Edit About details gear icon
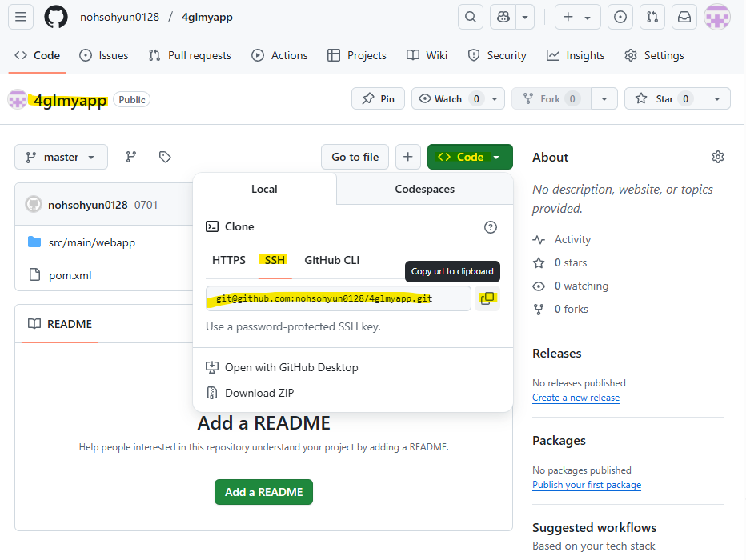746x560 pixels. [x=717, y=157]
